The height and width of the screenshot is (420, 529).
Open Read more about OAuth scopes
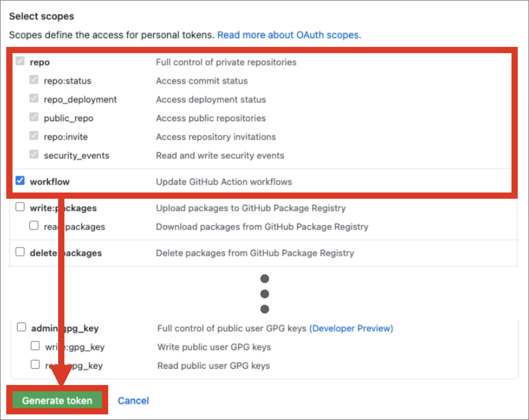tap(289, 35)
